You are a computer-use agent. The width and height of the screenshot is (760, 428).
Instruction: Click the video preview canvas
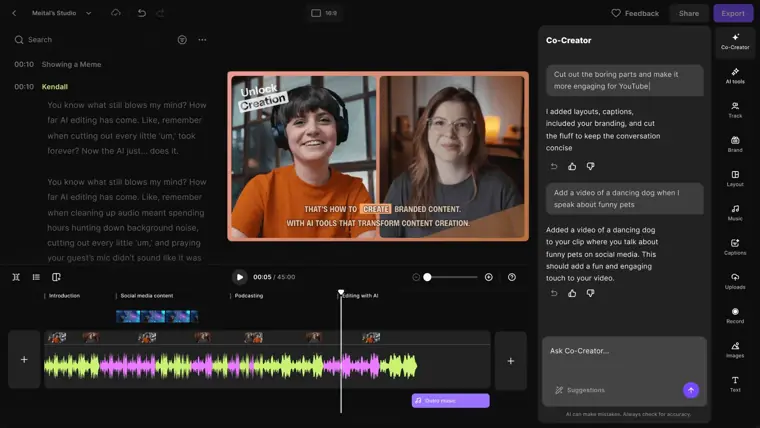point(378,156)
